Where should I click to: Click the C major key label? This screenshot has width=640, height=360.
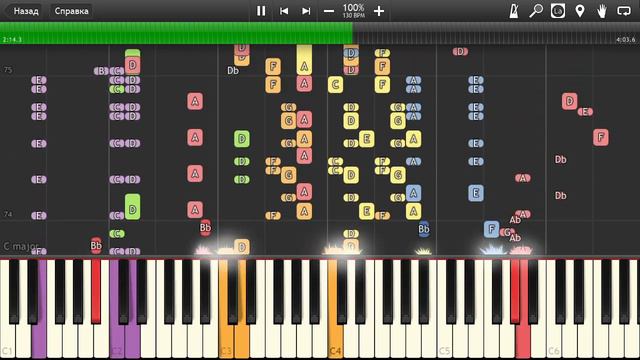click(20, 246)
